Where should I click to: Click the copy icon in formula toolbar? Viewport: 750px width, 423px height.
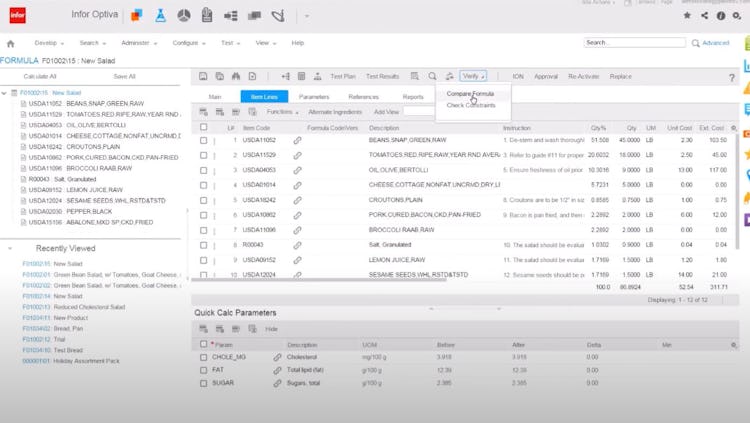coord(220,76)
